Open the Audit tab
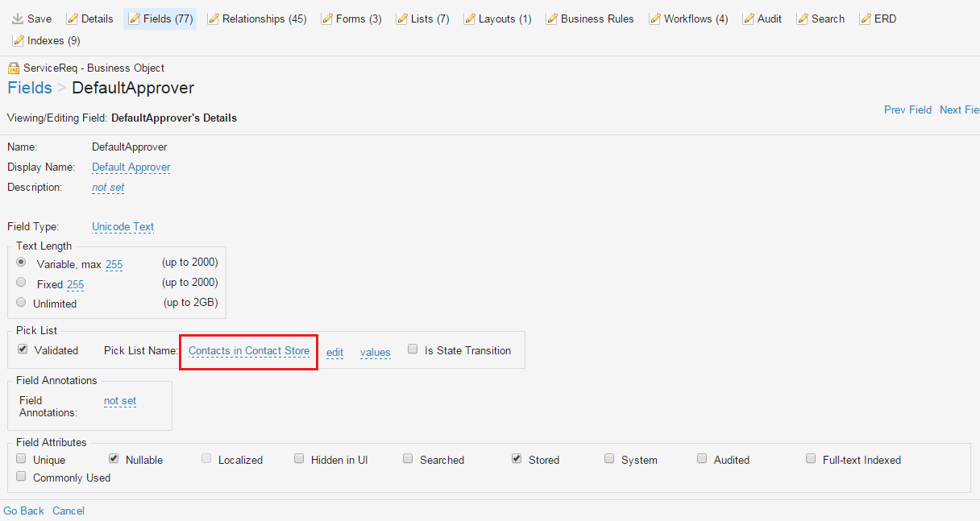Screen dimensions: 980x521 (x=769, y=19)
